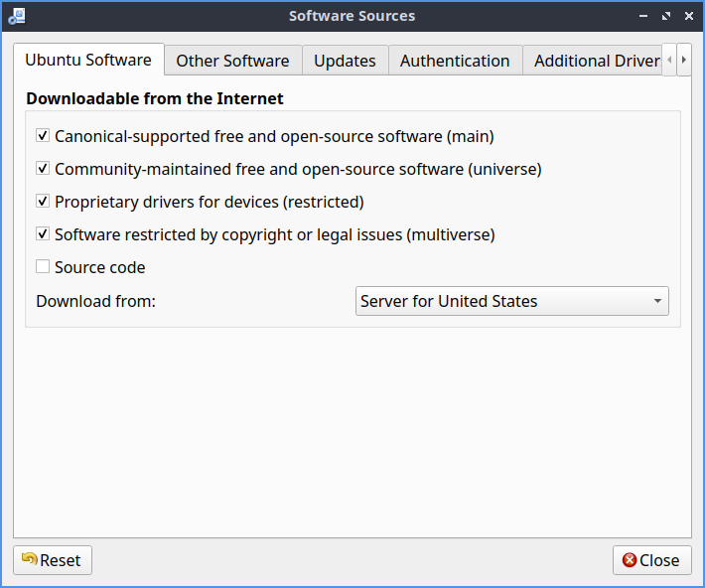Viewport: 705px width, 588px height.
Task: Close the window using the title bar X
Action: click(687, 16)
